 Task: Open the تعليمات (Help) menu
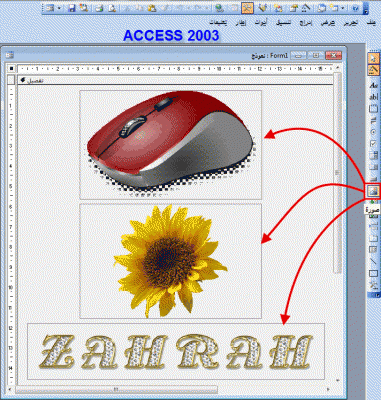pyautogui.click(x=218, y=23)
